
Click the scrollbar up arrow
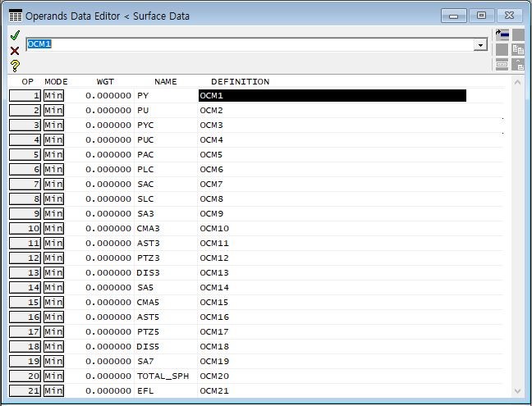click(x=517, y=82)
